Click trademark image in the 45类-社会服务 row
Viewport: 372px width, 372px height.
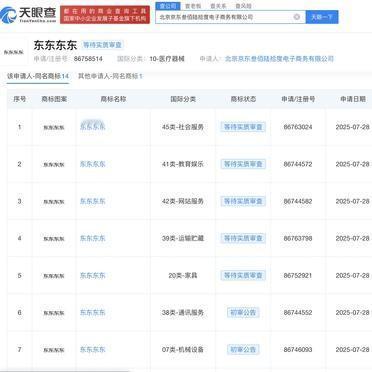[x=54, y=127]
